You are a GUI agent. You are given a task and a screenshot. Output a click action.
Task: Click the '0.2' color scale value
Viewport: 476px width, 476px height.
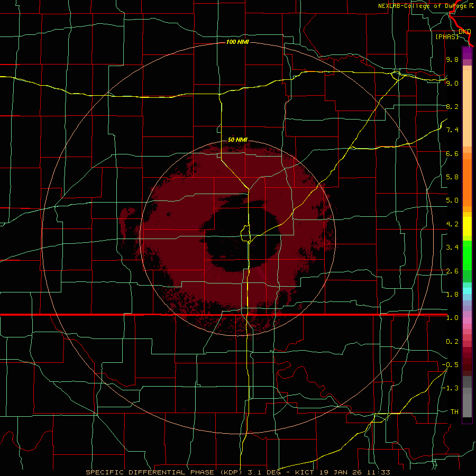pyautogui.click(x=452, y=342)
